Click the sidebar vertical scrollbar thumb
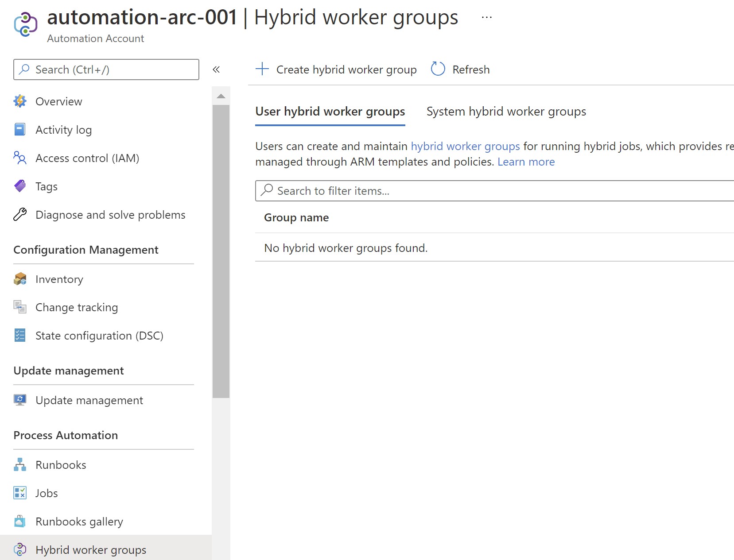The width and height of the screenshot is (734, 560). (x=221, y=251)
